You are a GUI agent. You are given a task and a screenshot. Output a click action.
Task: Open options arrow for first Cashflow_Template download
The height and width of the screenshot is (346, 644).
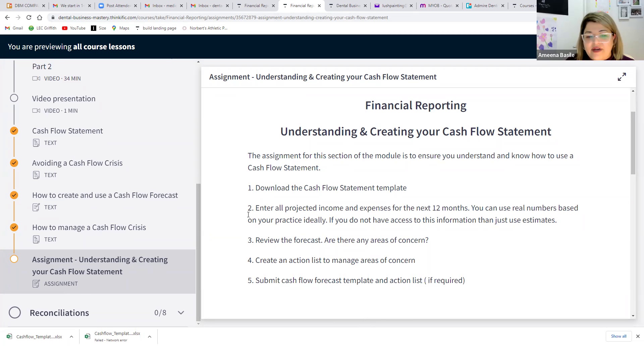71,337
